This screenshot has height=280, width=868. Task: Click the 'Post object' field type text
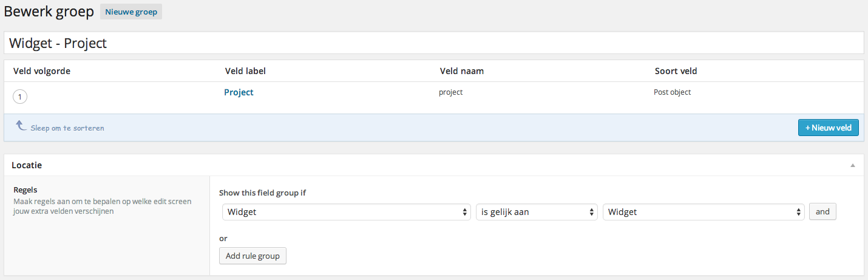click(x=672, y=92)
